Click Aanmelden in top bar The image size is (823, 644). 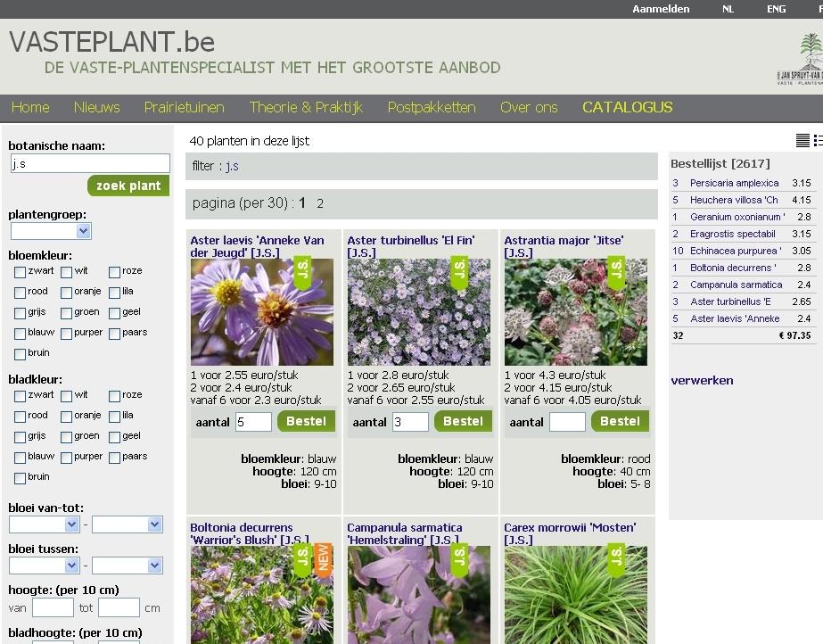661,9
